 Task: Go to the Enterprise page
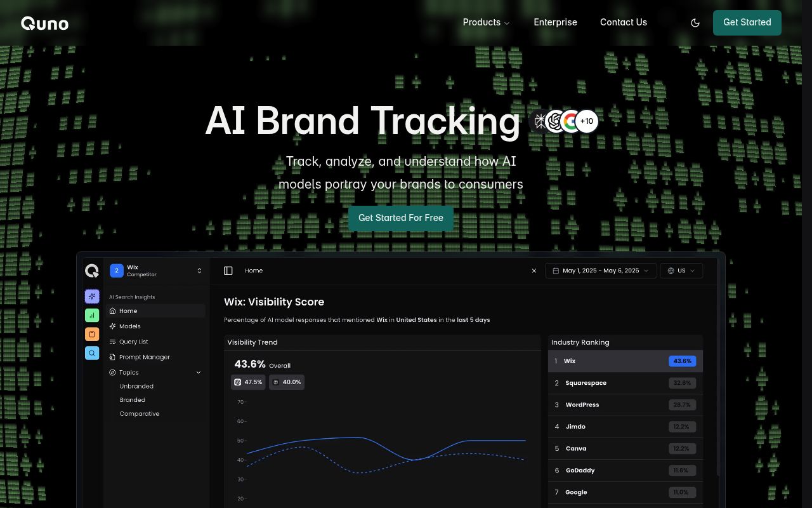point(555,22)
